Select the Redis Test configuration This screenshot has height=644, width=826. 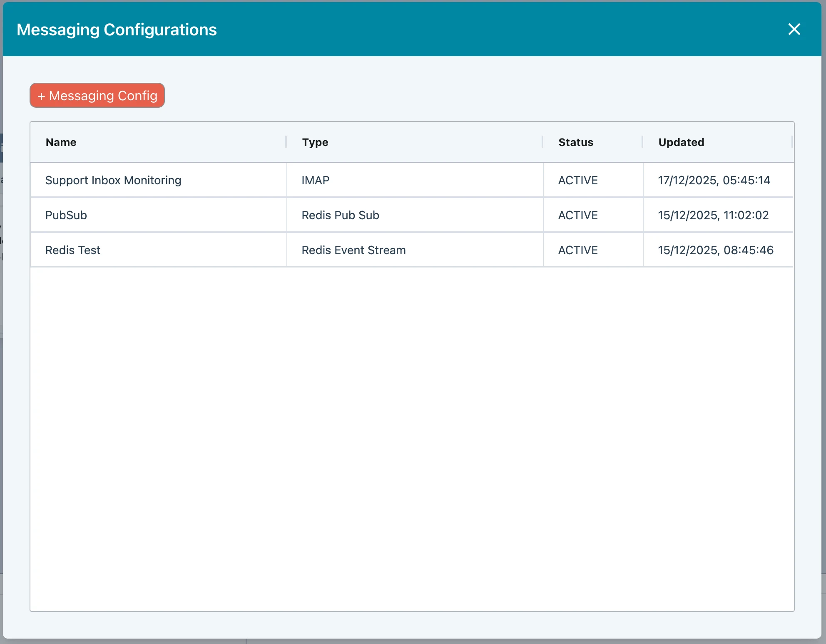73,250
